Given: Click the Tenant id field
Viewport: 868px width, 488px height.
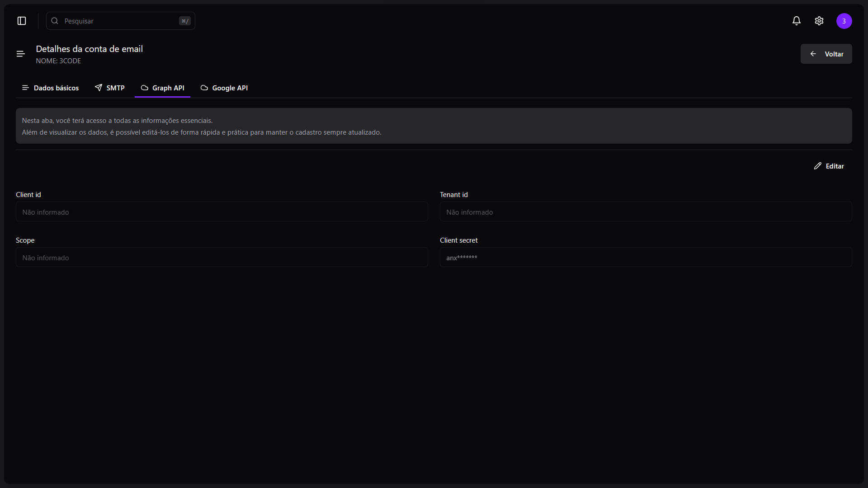Looking at the screenshot, I should coord(646,212).
